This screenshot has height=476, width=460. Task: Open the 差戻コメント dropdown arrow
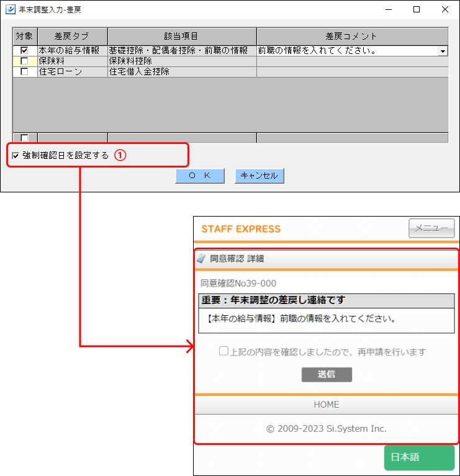pyautogui.click(x=443, y=51)
